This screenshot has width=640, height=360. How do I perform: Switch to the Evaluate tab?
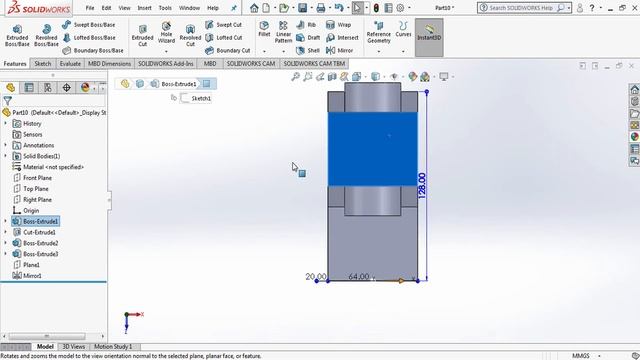[x=70, y=64]
